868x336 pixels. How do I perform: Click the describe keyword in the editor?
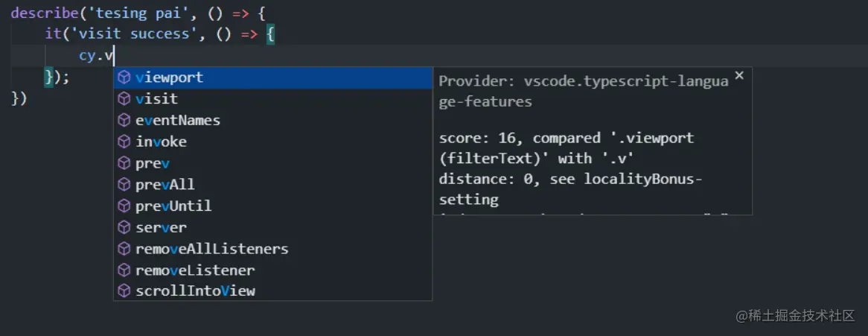coord(41,13)
